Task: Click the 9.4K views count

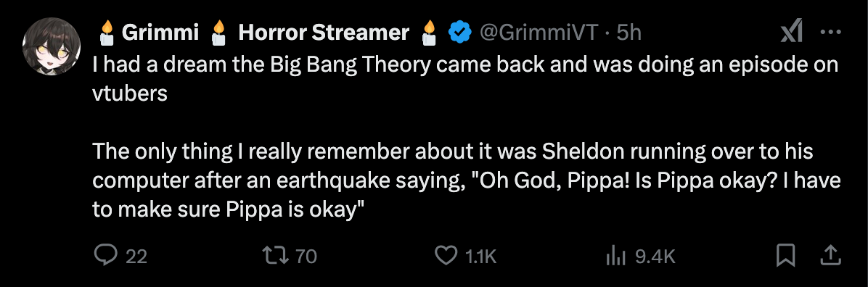Action: point(655,256)
